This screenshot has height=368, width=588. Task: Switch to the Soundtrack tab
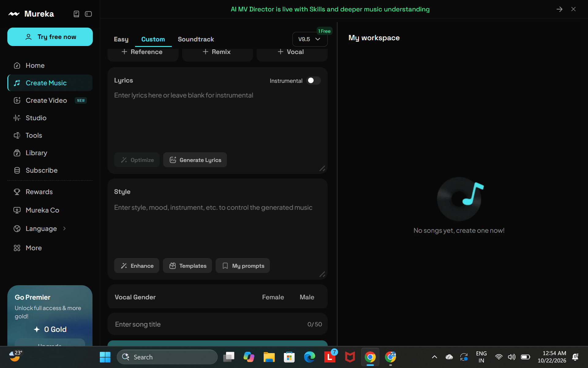(196, 39)
